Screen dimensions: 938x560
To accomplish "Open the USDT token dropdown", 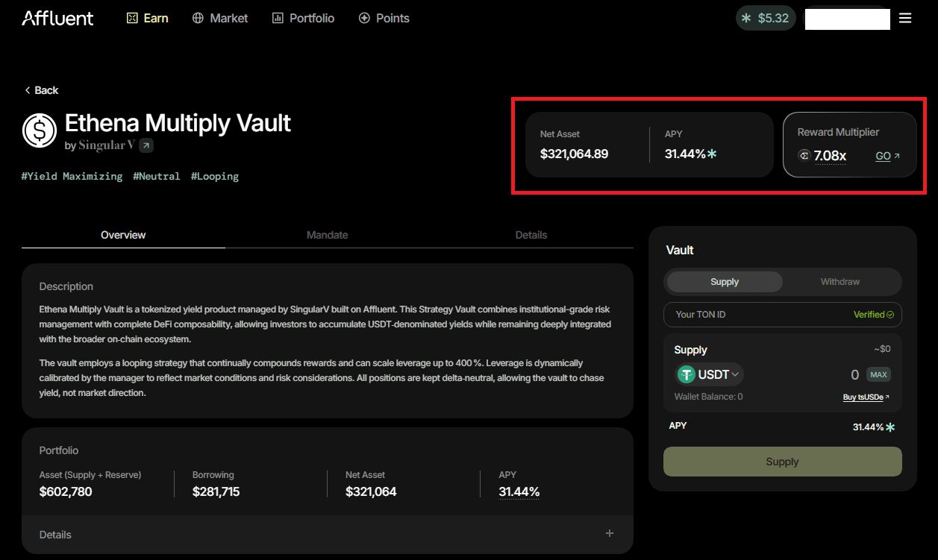I will 710,374.
